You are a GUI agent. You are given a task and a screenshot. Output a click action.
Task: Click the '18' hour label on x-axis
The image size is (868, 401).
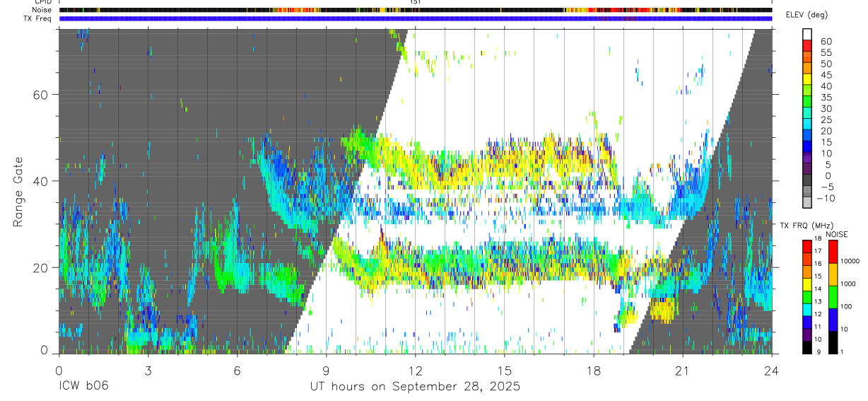point(593,370)
